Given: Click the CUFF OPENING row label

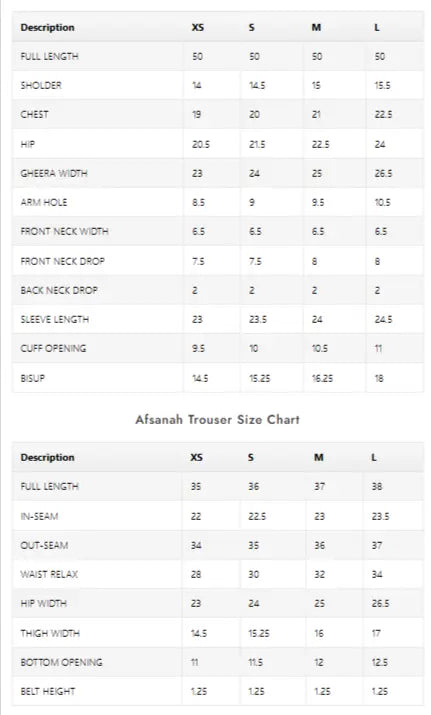Looking at the screenshot, I should point(53,348).
